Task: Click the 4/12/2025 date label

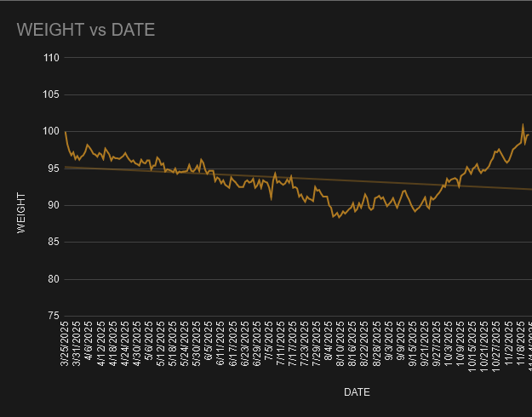Action: click(100, 344)
